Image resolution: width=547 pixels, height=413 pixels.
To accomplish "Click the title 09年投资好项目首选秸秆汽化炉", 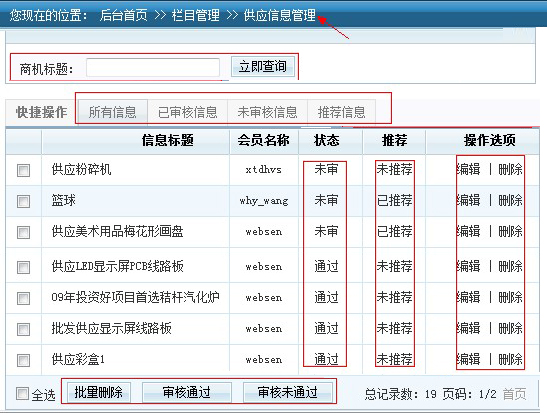I will [135, 297].
